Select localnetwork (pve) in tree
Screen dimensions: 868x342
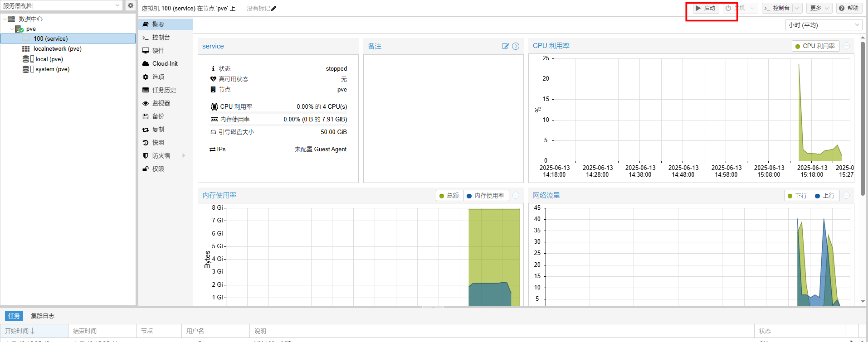[68, 49]
